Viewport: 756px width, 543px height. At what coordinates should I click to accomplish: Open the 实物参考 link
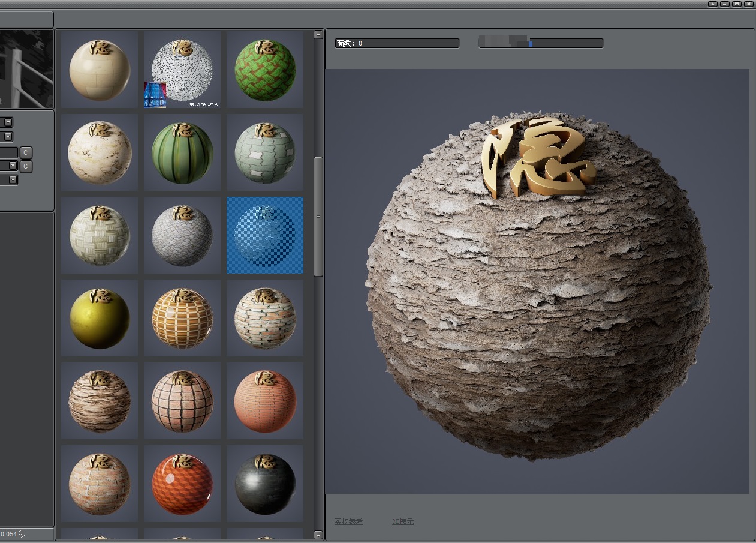coord(348,521)
